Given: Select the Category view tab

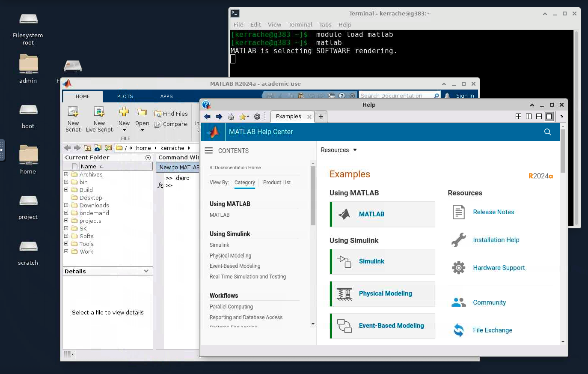Looking at the screenshot, I should pos(245,182).
